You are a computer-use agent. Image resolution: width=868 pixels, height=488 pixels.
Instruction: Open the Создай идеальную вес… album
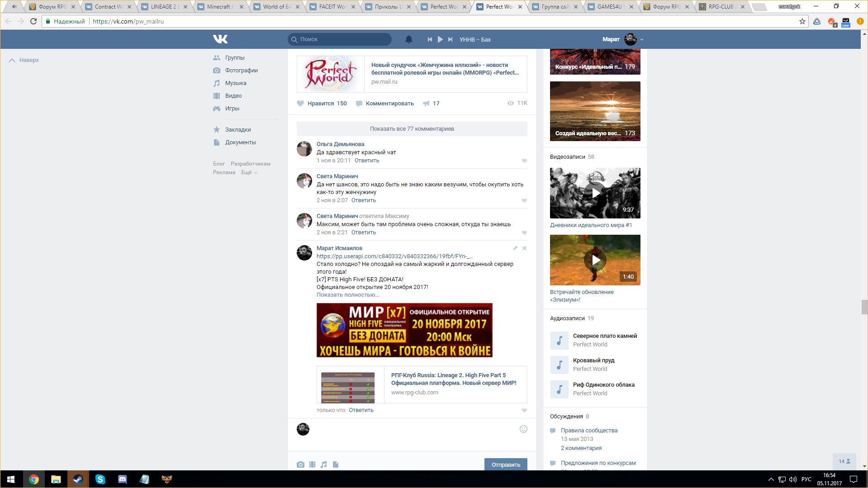[x=595, y=111]
